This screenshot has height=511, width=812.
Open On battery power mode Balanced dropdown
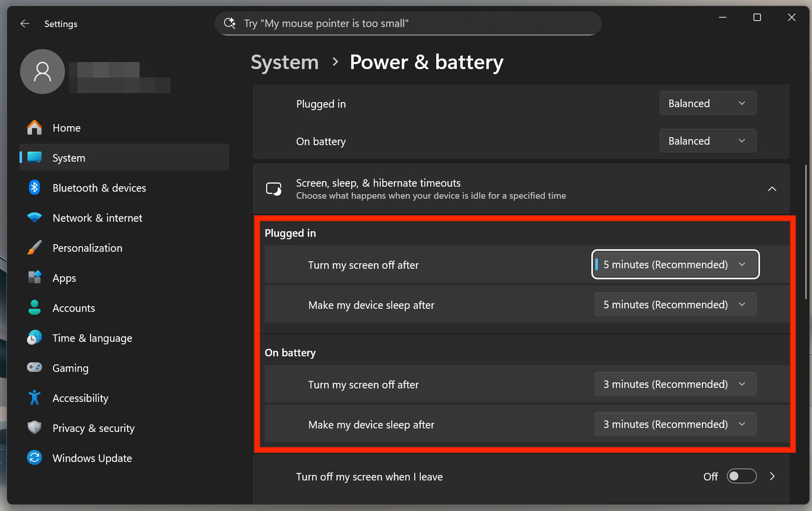[x=707, y=141]
